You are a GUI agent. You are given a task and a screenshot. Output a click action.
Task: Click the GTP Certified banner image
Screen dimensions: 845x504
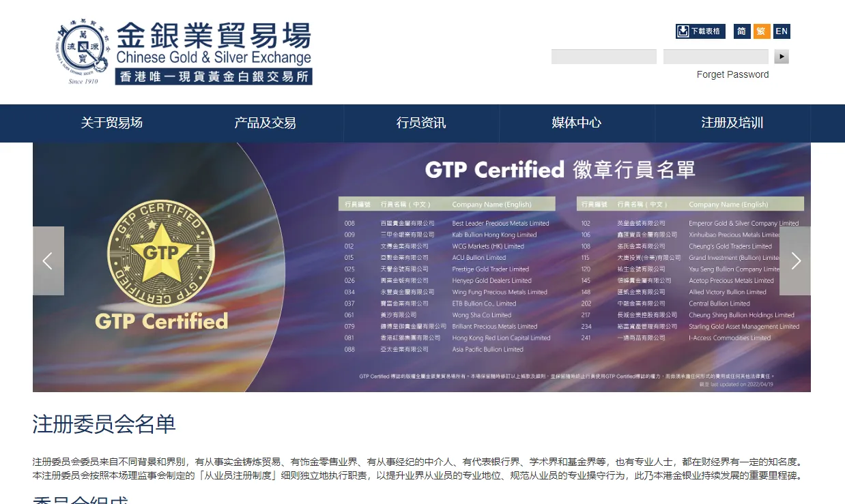pos(422,267)
